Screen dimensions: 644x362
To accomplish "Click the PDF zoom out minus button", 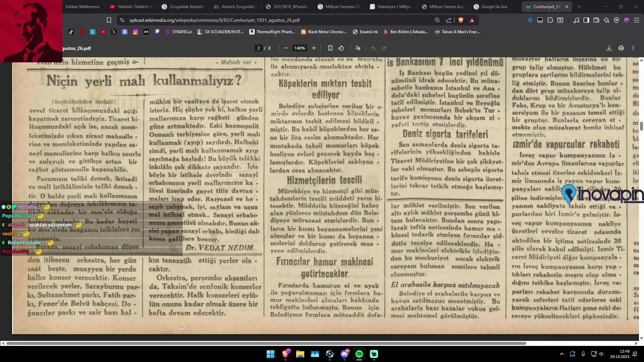I will (286, 48).
